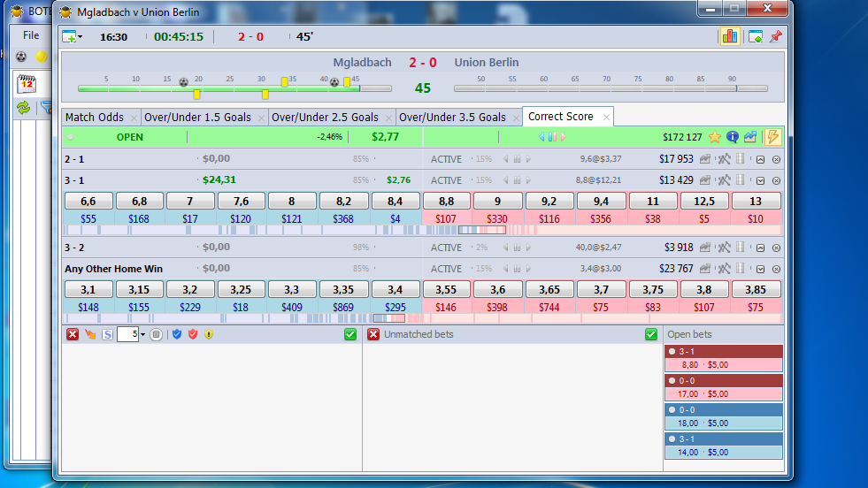
Task: Click the $368 back amount cell
Action: (343, 219)
